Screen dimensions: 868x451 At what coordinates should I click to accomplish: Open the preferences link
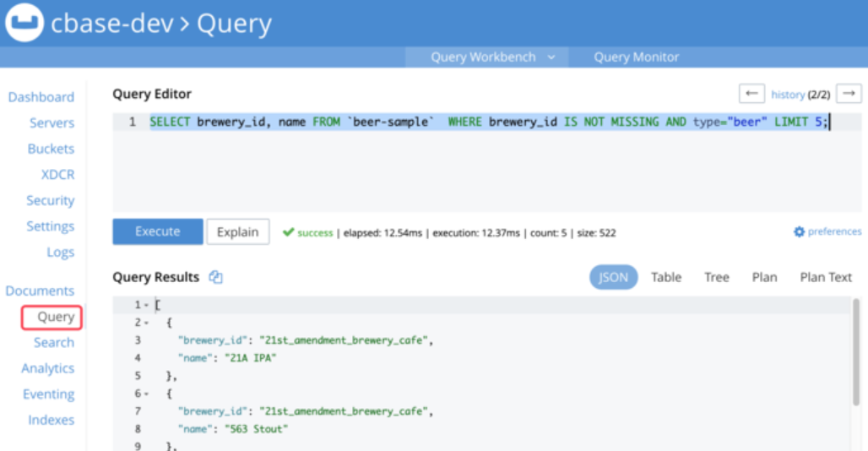pyautogui.click(x=834, y=231)
